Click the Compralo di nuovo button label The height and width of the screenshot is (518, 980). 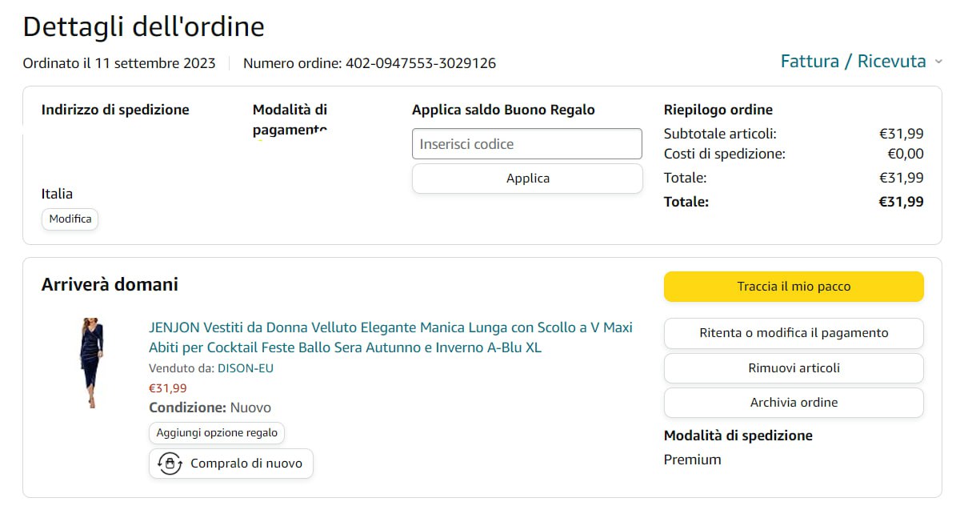(x=246, y=464)
